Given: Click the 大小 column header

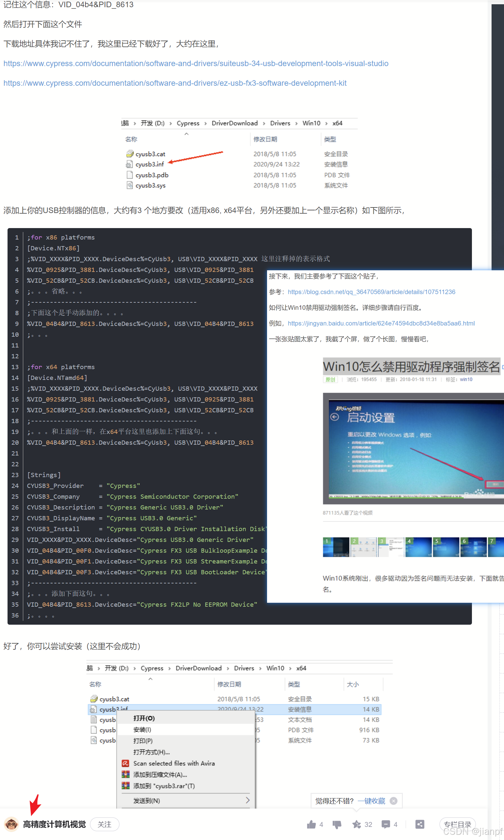Looking at the screenshot, I should [353, 684].
